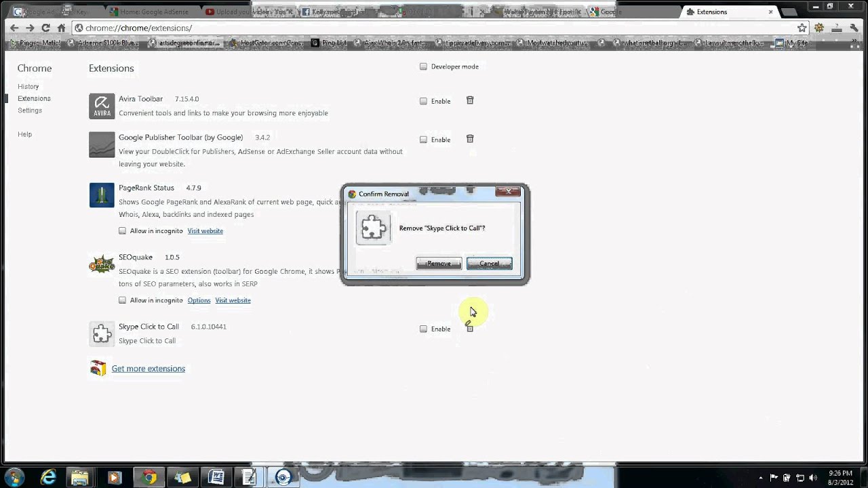
Task: Confirm removal with the Remove button
Action: coord(439,264)
